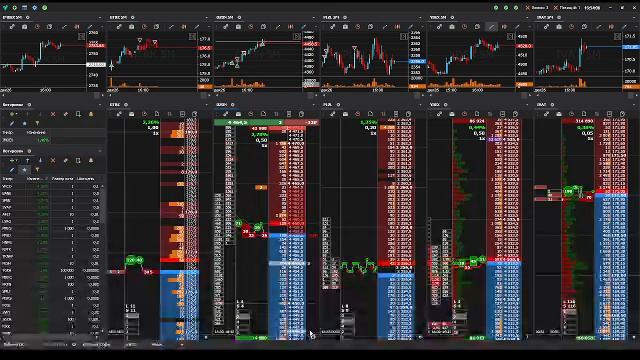
Task: Open the add dropdown in the upper-left panel toolbar
Action: [x=13, y=114]
